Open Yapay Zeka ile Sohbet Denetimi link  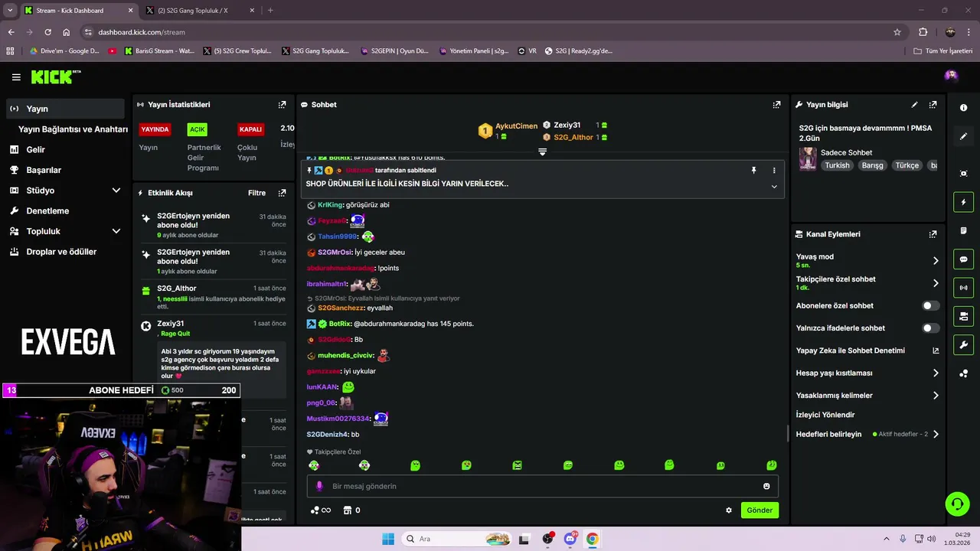[867, 350]
